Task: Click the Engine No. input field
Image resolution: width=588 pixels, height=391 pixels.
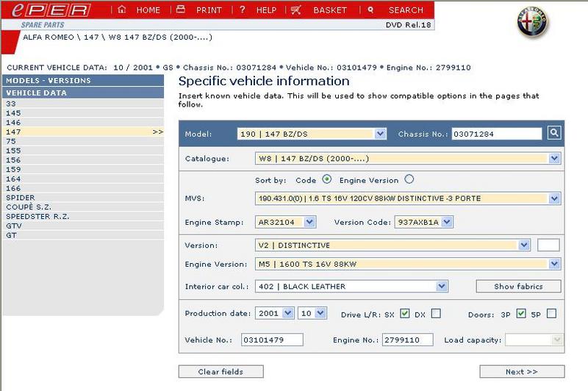Action: [408, 340]
